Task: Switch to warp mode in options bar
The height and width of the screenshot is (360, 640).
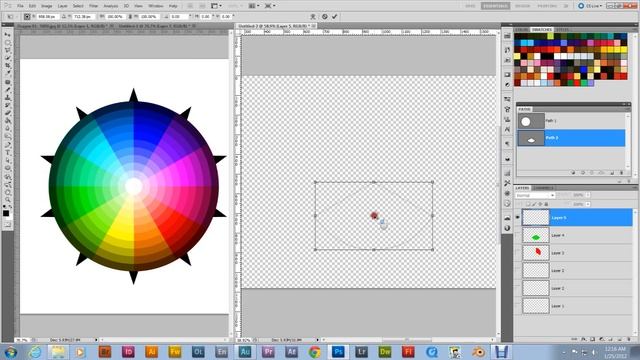Action: tap(313, 17)
